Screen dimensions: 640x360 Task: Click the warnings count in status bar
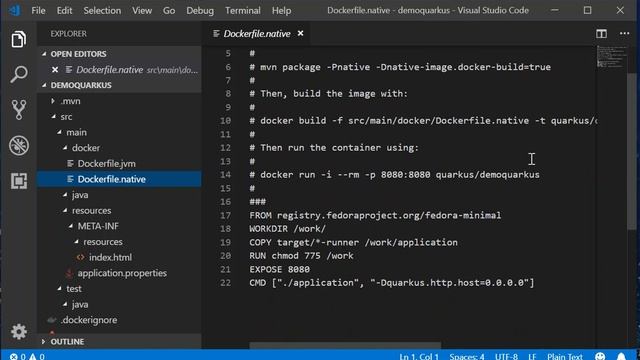[x=37, y=356]
